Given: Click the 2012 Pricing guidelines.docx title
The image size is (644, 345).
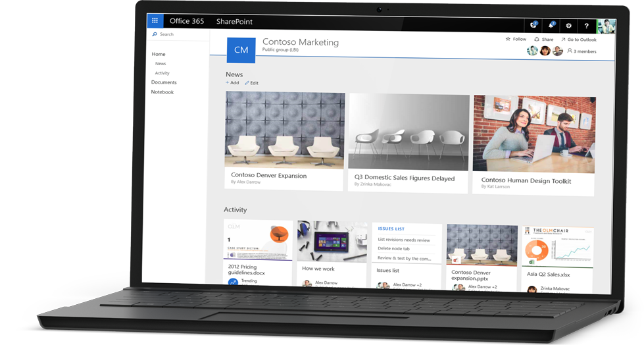Looking at the screenshot, I should 247,269.
